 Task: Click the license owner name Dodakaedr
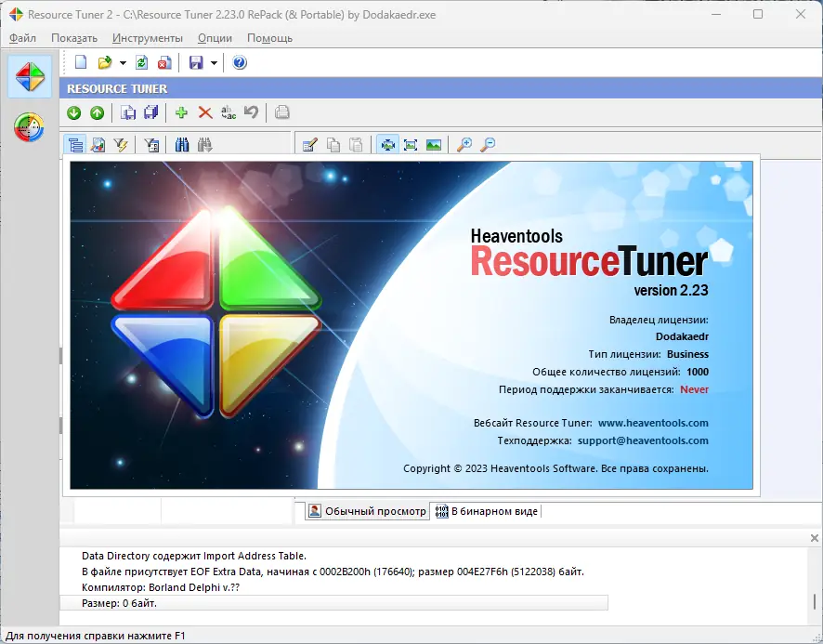[x=682, y=336]
